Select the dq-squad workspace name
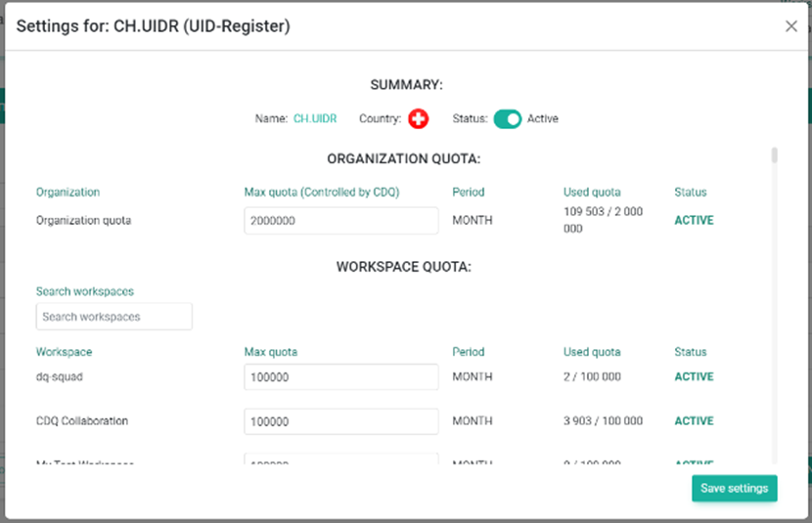This screenshot has width=812, height=523. pyautogui.click(x=60, y=376)
